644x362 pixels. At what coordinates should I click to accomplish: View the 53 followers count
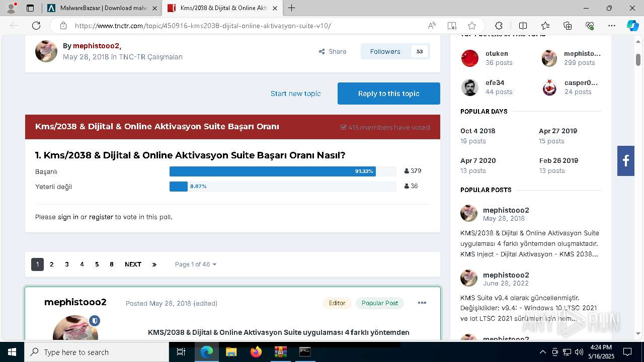coord(420,51)
